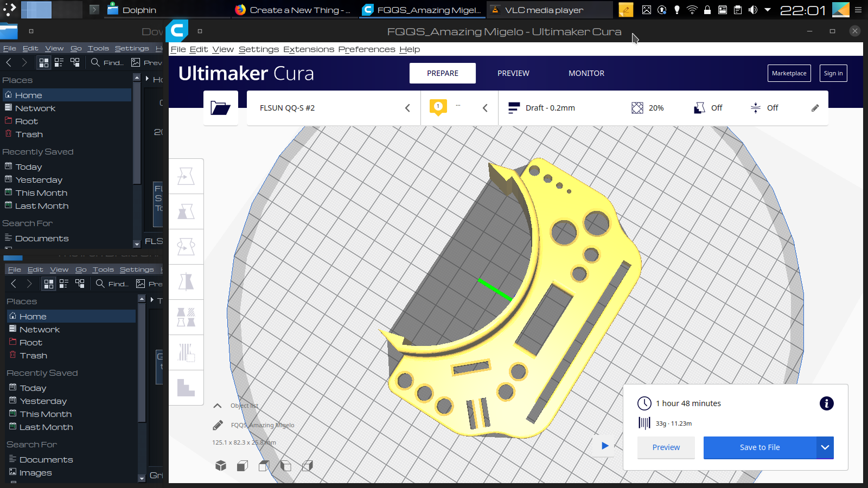Click the light bulb tray icon
The width and height of the screenshot is (868, 488).
pyautogui.click(x=677, y=10)
